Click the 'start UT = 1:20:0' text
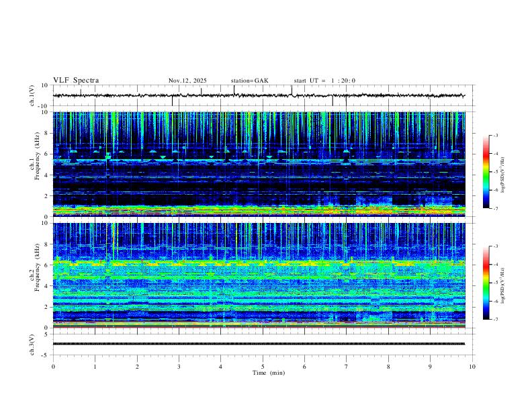 [324, 81]
